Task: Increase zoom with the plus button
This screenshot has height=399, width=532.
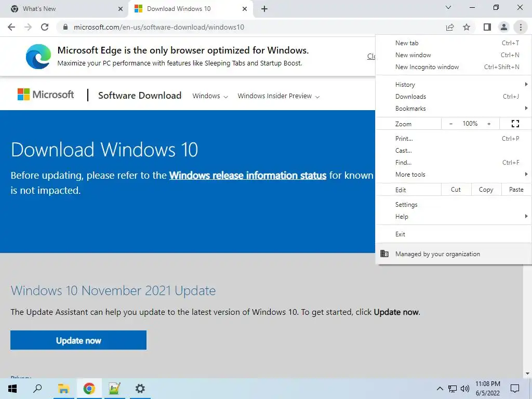Action: tap(489, 124)
